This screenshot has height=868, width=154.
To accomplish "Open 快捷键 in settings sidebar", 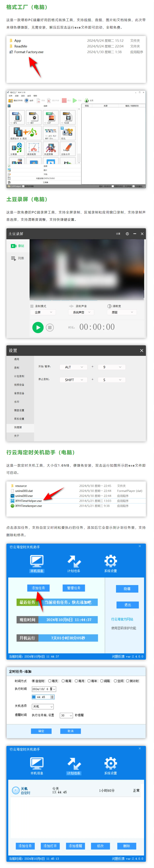I will click(18, 427).
